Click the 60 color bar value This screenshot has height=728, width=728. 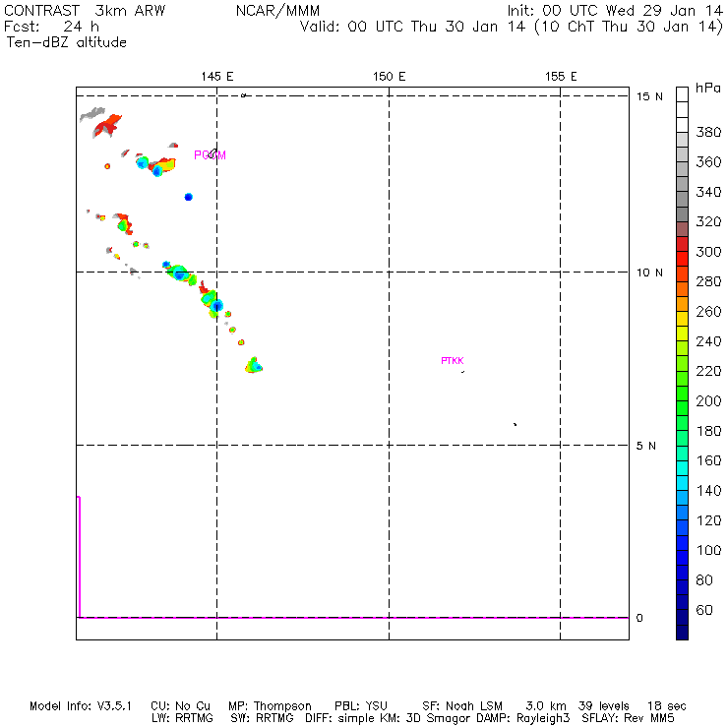pyautogui.click(x=704, y=610)
